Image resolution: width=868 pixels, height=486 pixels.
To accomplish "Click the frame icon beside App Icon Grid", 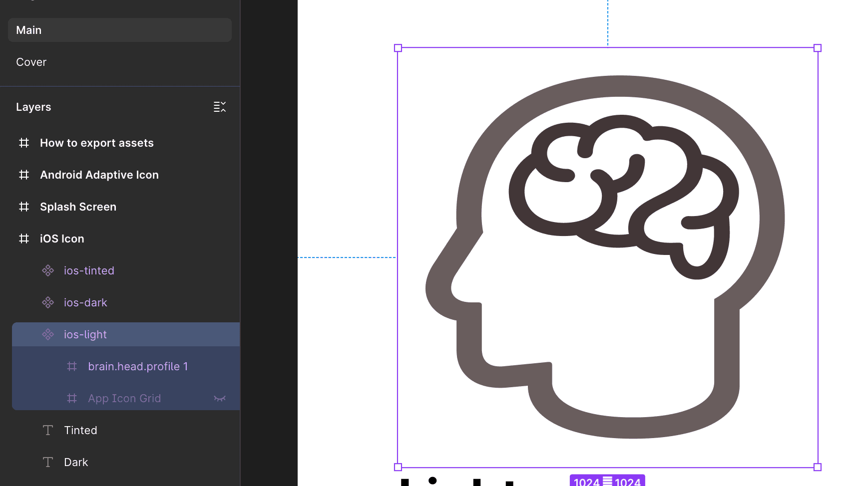I will coord(72,398).
